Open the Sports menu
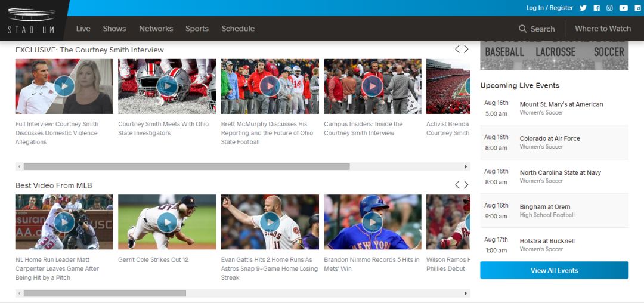The height and width of the screenshot is (303, 644). 197,29
